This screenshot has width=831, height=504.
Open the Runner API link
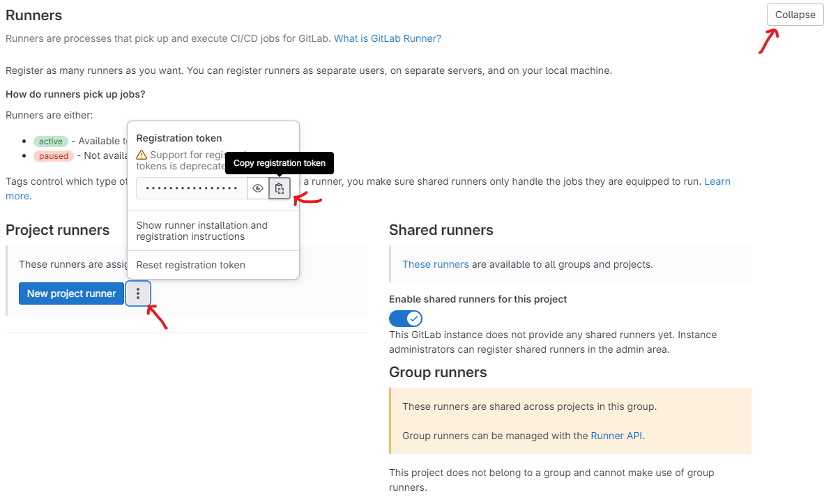(x=616, y=436)
